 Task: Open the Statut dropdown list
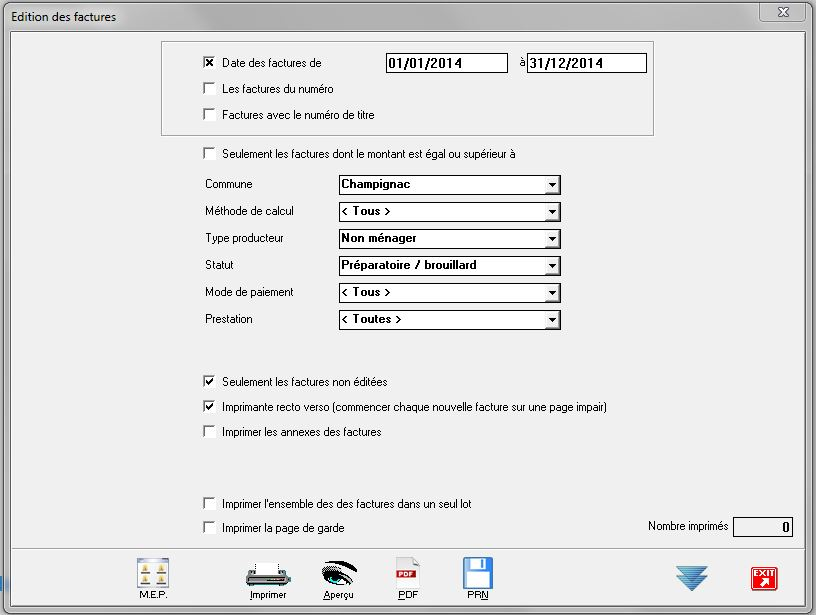click(x=552, y=266)
